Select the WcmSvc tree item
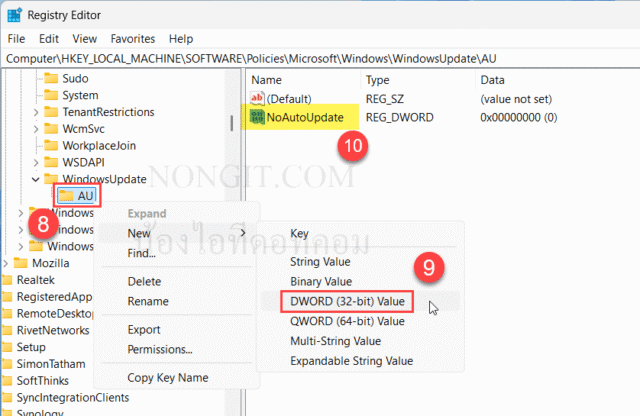 tap(83, 129)
